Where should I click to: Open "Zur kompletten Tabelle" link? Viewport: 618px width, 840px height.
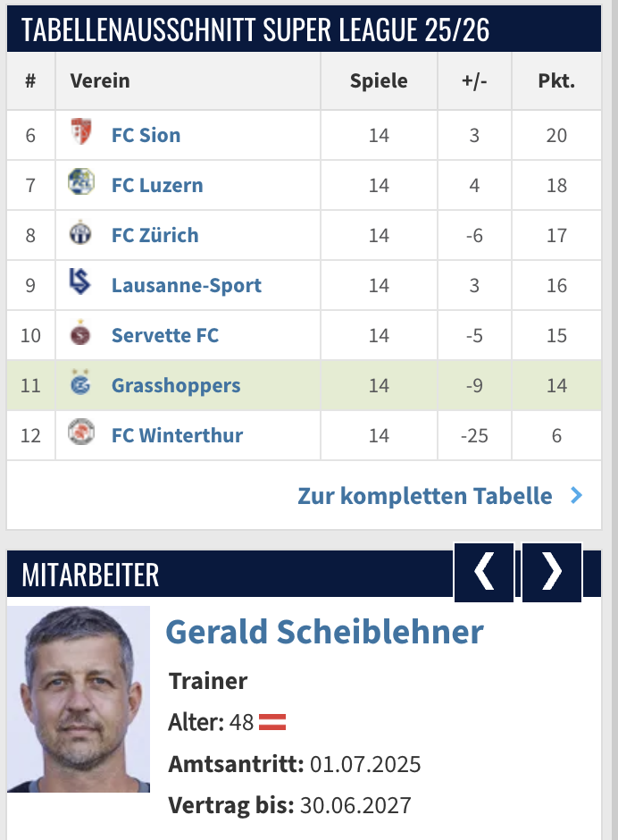coord(425,495)
